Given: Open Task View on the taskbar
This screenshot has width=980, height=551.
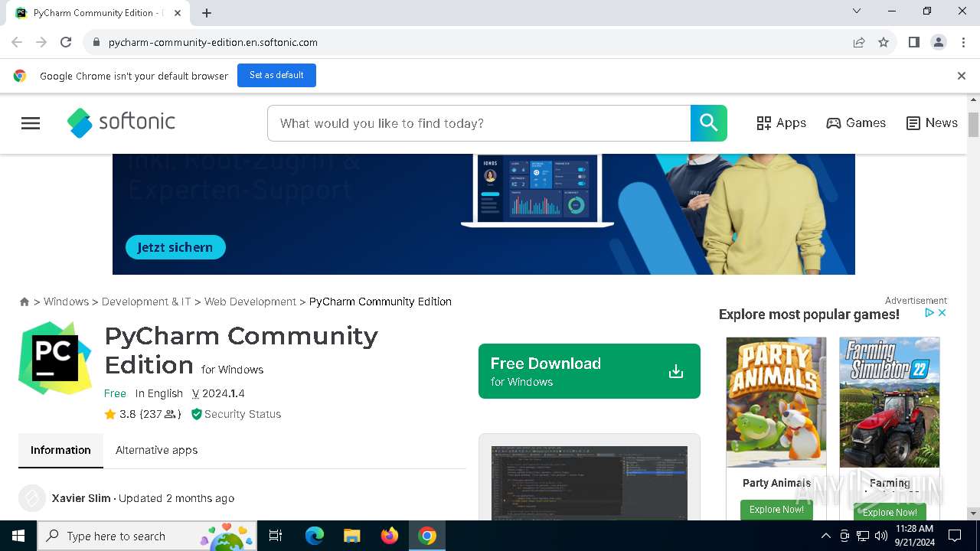Looking at the screenshot, I should pyautogui.click(x=276, y=536).
